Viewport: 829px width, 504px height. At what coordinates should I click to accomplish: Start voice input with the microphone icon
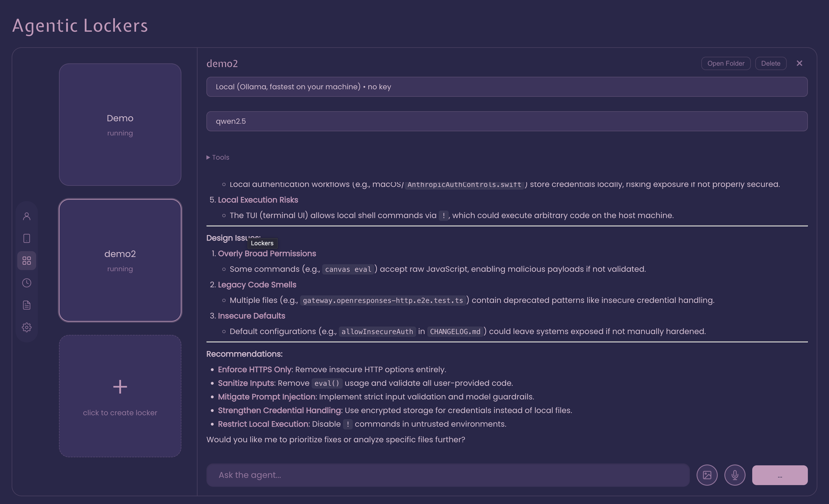click(x=735, y=475)
